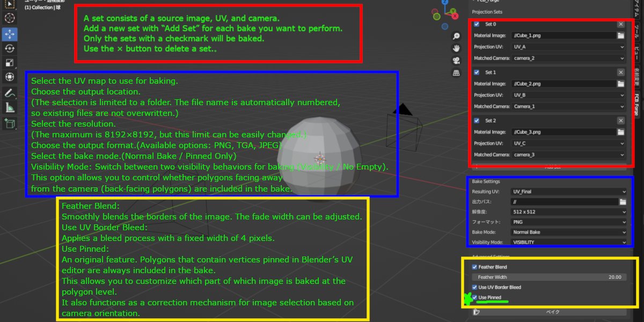Open Set 0 Projection UV dropdown (UV_A)
Viewport: 644px width, 322px height.
(x=568, y=47)
